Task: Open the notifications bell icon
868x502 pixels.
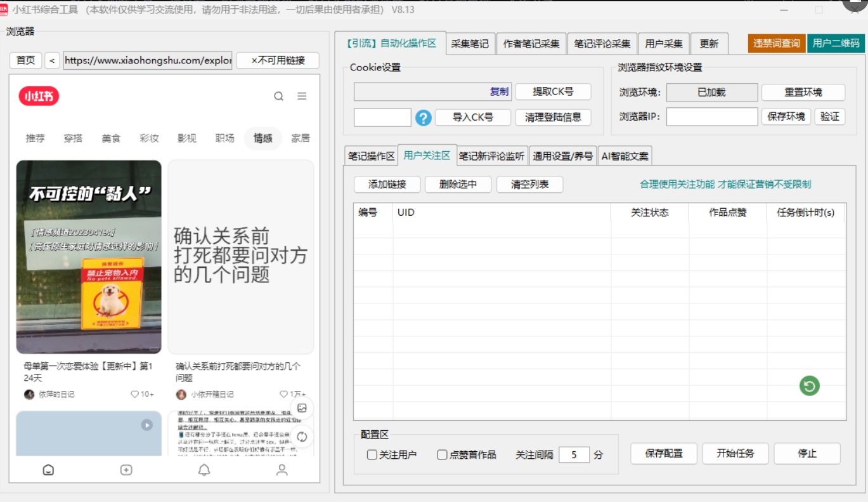Action: 204,470
